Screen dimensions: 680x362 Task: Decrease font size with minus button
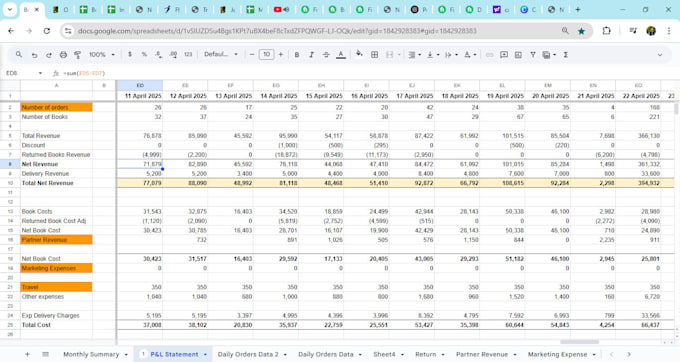[252, 55]
